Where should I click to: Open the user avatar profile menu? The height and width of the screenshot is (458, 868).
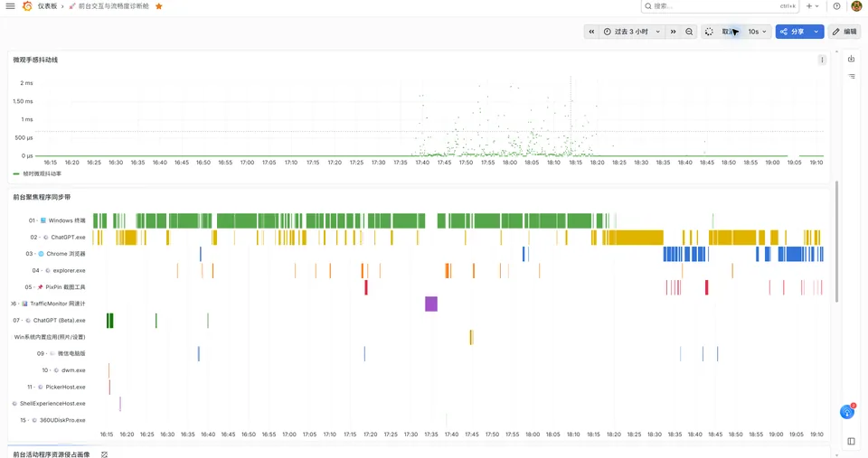856,6
